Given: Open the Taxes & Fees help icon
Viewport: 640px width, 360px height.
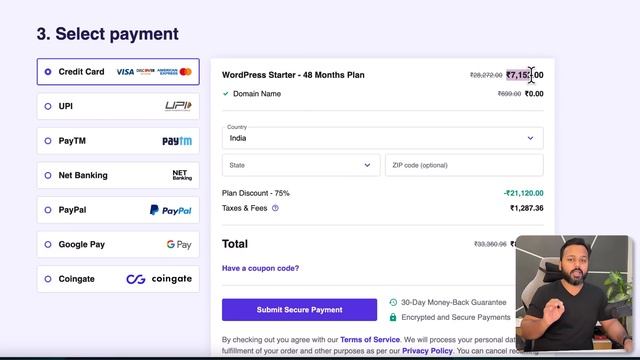Looking at the screenshot, I should [275, 208].
